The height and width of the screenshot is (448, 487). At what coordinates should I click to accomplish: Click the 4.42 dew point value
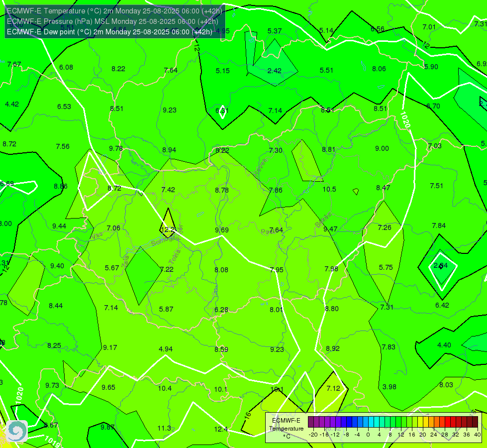pos(12,104)
